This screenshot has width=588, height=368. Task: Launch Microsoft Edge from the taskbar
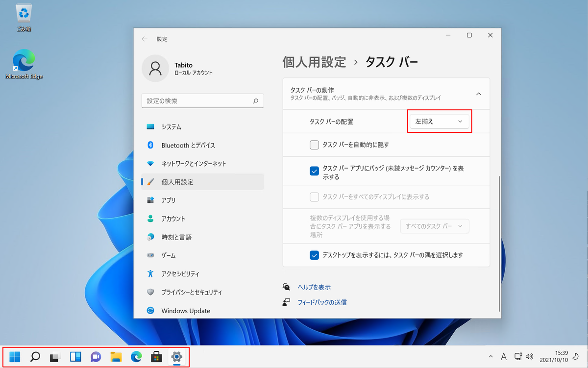tap(136, 357)
